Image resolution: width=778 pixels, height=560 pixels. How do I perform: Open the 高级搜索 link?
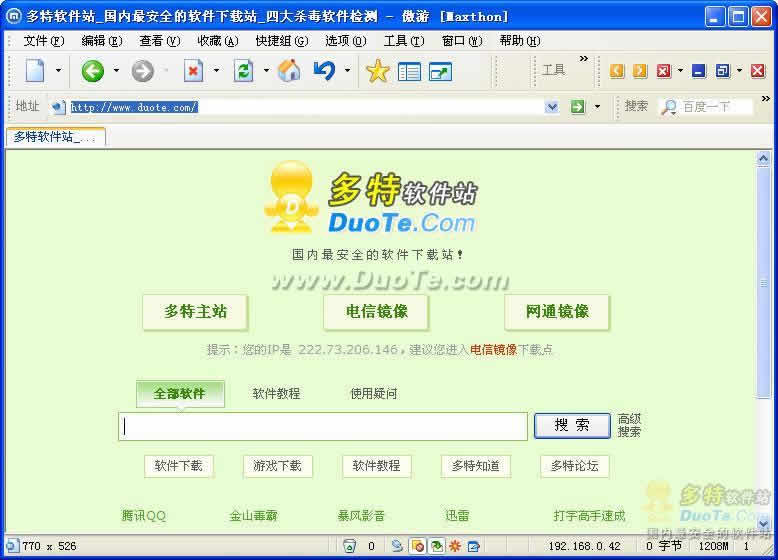click(629, 426)
